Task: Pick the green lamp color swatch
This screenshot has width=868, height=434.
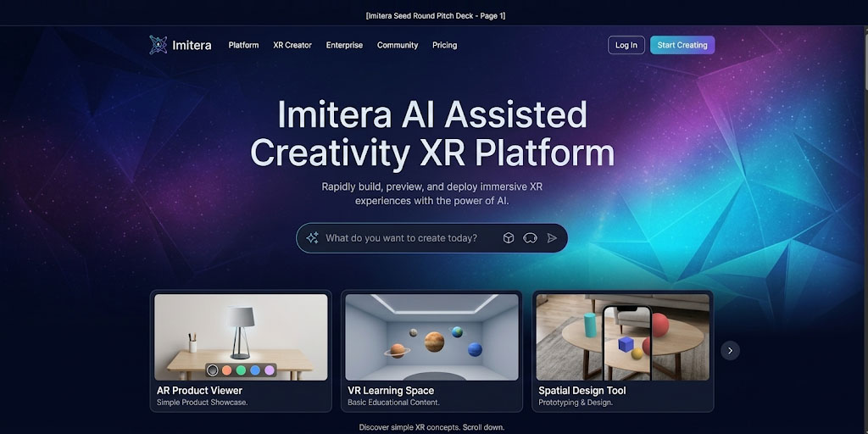Action: click(x=241, y=370)
